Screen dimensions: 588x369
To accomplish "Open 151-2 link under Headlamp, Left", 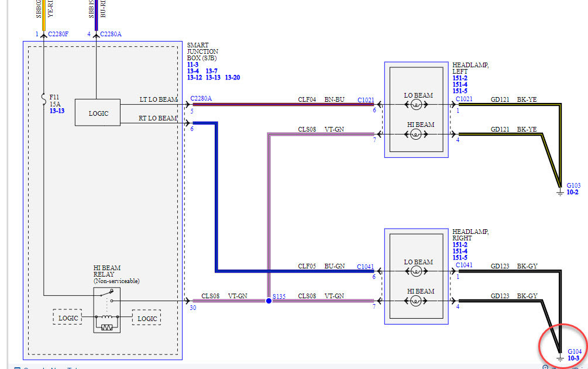I will coord(460,78).
